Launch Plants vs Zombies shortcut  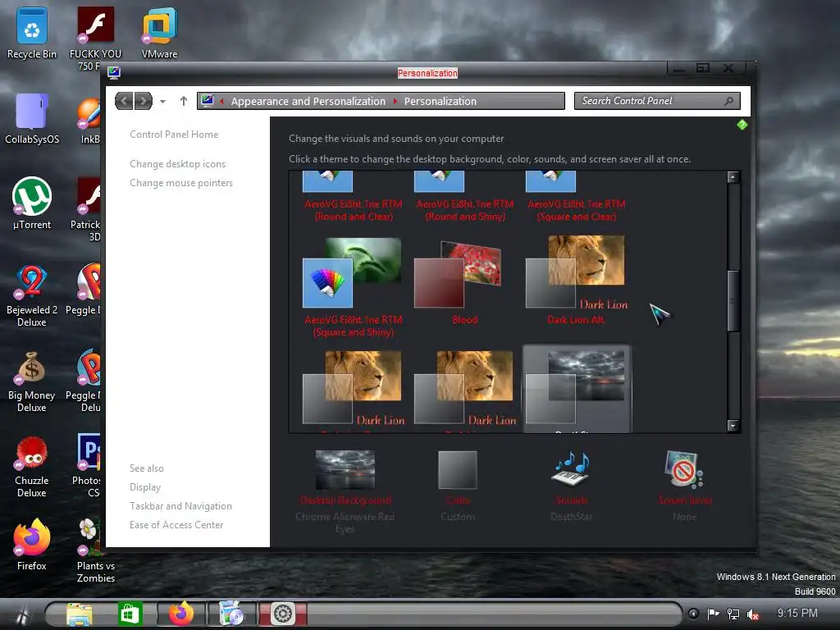tap(95, 550)
